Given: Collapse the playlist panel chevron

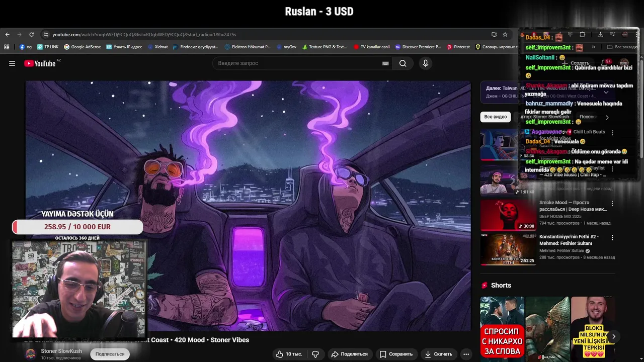Looking at the screenshot, I should (606, 92).
